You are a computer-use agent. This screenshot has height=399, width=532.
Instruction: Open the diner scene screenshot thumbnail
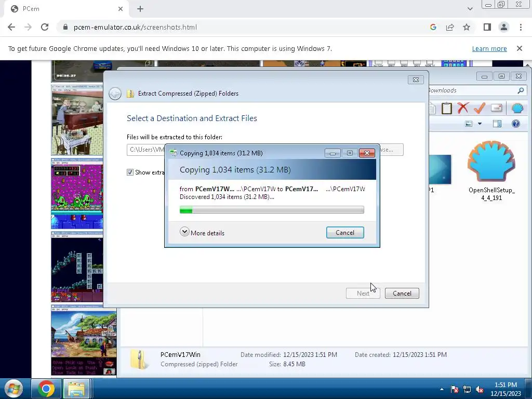point(77,120)
